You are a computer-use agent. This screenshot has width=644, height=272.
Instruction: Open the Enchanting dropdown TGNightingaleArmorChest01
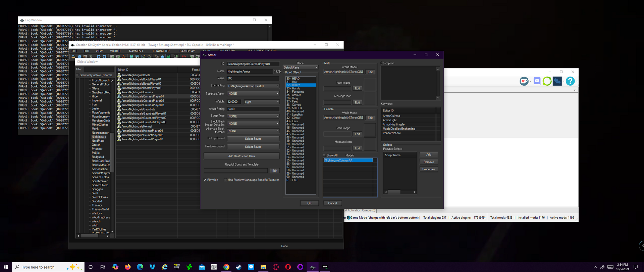pos(253,86)
